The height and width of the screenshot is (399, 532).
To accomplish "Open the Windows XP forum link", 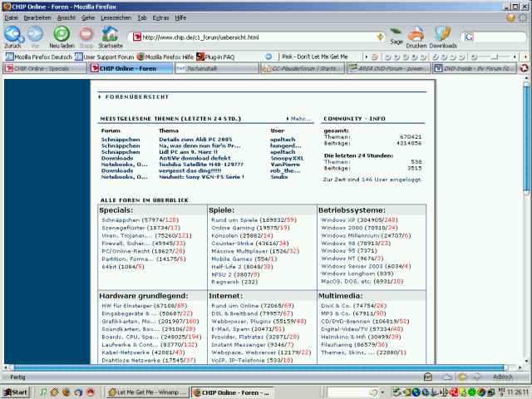I will [x=338, y=219].
